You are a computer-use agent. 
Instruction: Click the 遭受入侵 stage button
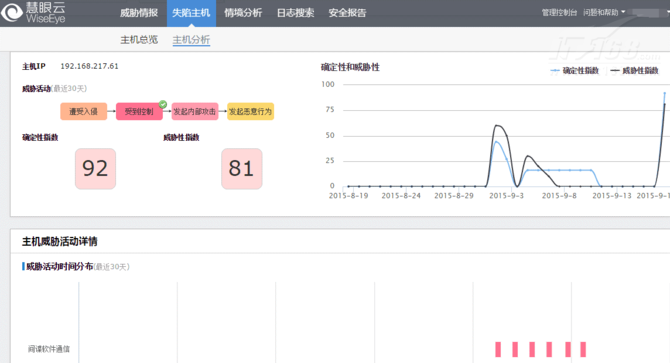pos(83,111)
